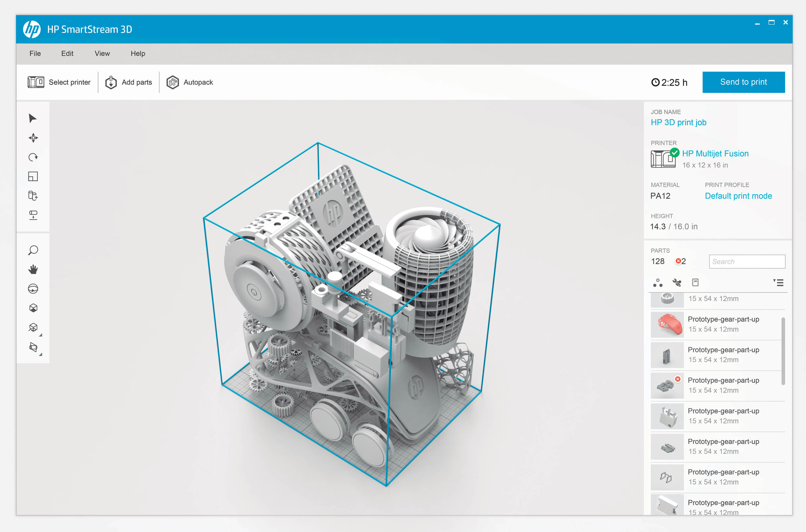The height and width of the screenshot is (532, 806).
Task: Select the hand Pan tool
Action: (33, 270)
